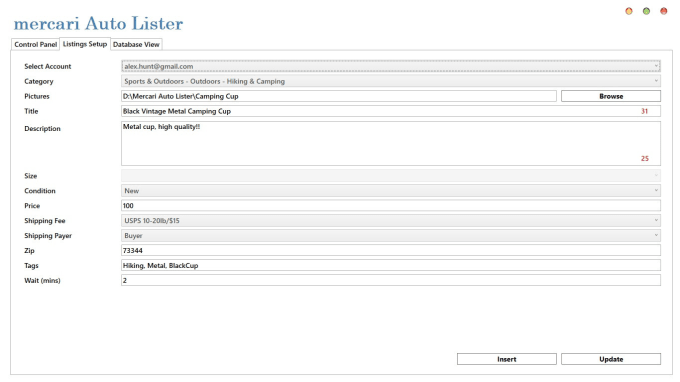Screen dimensions: 680x382
Task: Click inside the Description text area
Action: [391, 144]
